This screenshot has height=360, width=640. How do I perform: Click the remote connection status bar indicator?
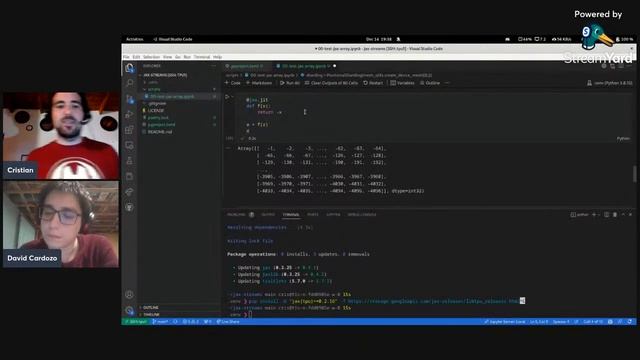pyautogui.click(x=136, y=322)
